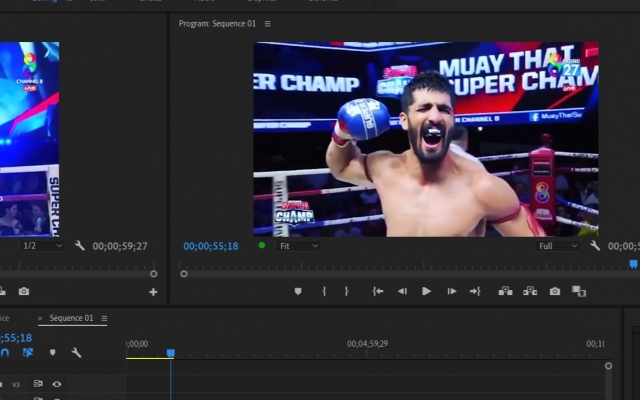Open the Program: Sequence 01 panel menu
Screen dimensions: 640x400
coord(267,24)
